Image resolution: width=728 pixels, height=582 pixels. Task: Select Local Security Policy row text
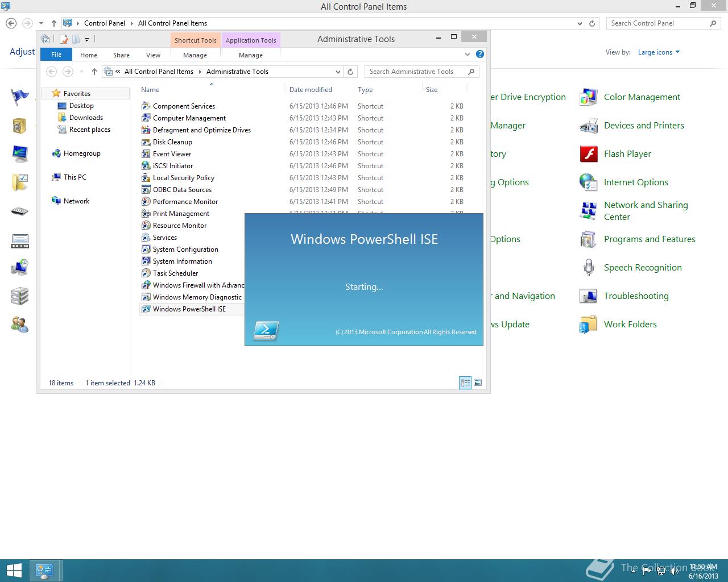(184, 178)
